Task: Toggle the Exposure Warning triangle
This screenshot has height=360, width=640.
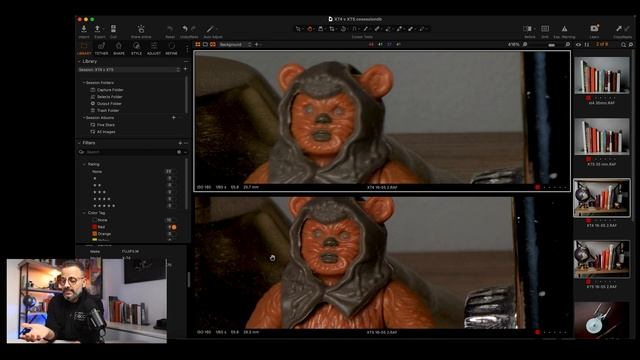Action: coord(564,29)
